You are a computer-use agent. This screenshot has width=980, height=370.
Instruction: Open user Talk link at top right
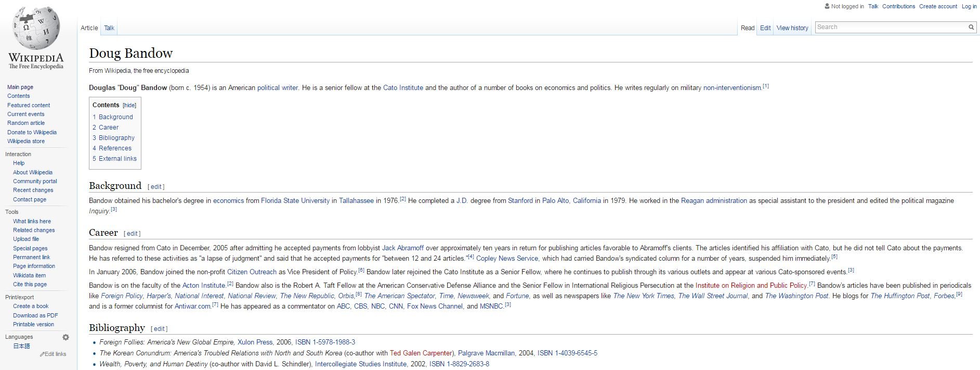pos(873,6)
